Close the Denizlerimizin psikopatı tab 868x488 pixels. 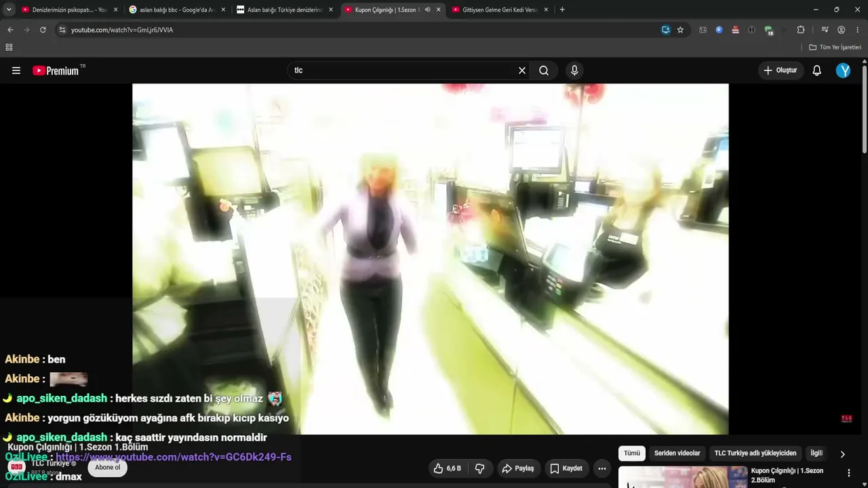click(x=115, y=9)
